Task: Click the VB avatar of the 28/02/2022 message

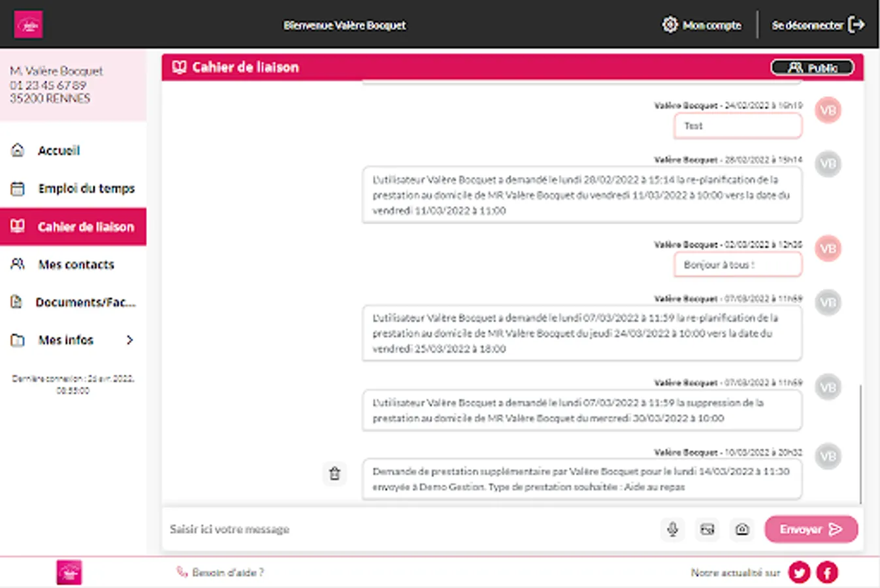Action: tap(828, 164)
